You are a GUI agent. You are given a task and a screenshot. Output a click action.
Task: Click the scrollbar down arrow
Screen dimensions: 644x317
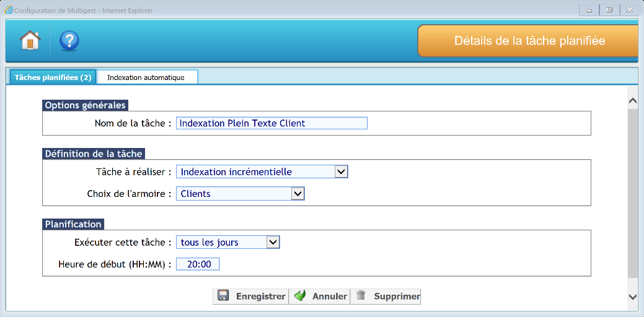pyautogui.click(x=632, y=297)
